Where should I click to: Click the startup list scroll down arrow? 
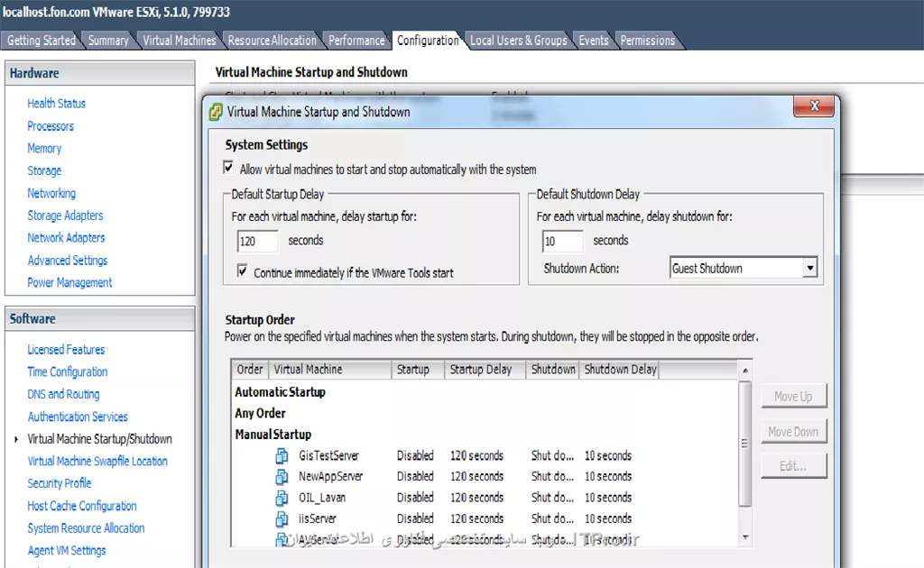pos(745,536)
